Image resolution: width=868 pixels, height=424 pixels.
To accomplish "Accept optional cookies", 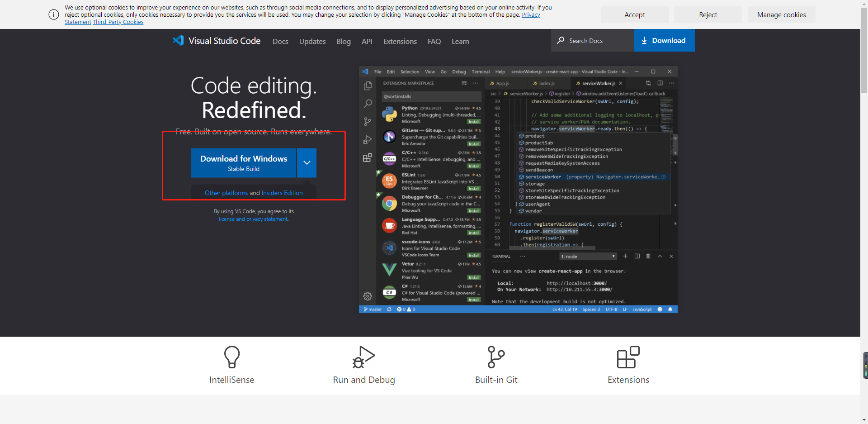I will point(635,14).
